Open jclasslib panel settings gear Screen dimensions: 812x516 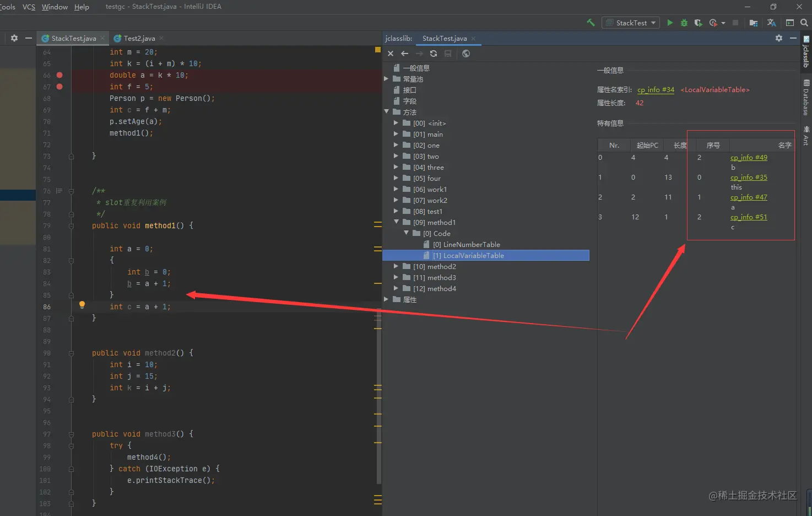779,38
